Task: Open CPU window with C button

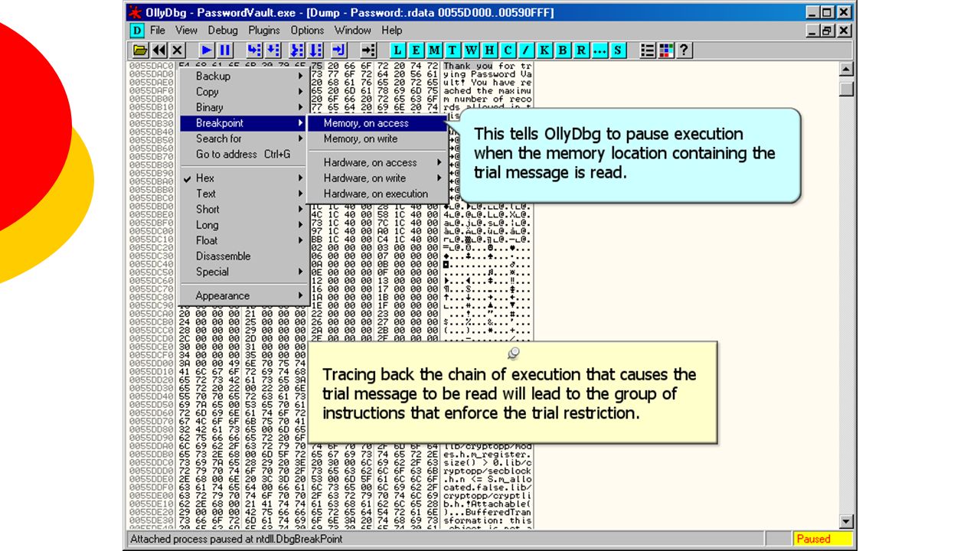Action: (x=508, y=51)
